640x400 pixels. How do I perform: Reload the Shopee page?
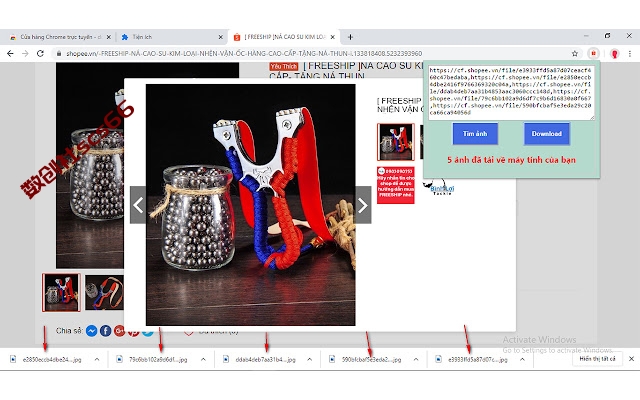[x=40, y=53]
